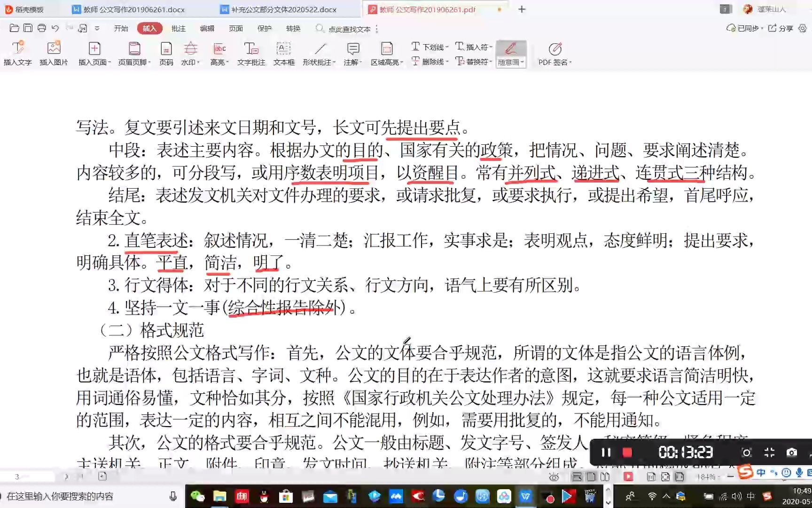Screen dimensions: 812x508
Task: Open the 教师 公文写作 pdf tab
Action: (x=425, y=9)
